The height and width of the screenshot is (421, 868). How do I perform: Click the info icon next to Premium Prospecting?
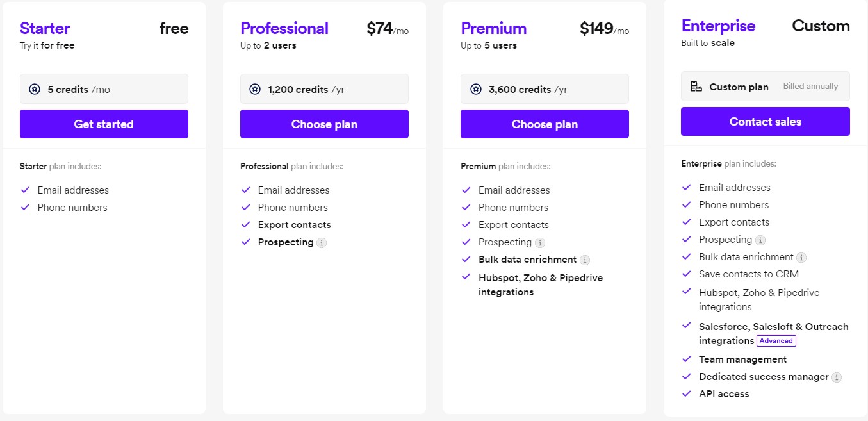pos(540,243)
